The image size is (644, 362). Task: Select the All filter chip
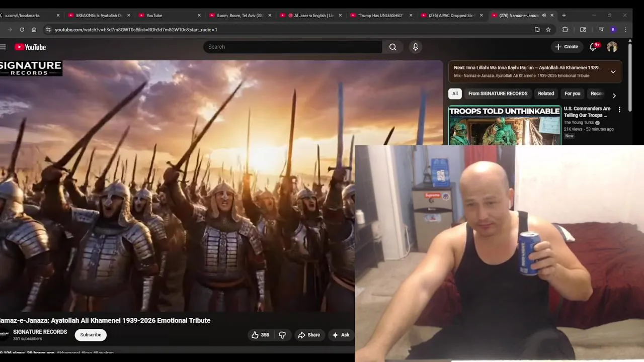[x=455, y=94]
